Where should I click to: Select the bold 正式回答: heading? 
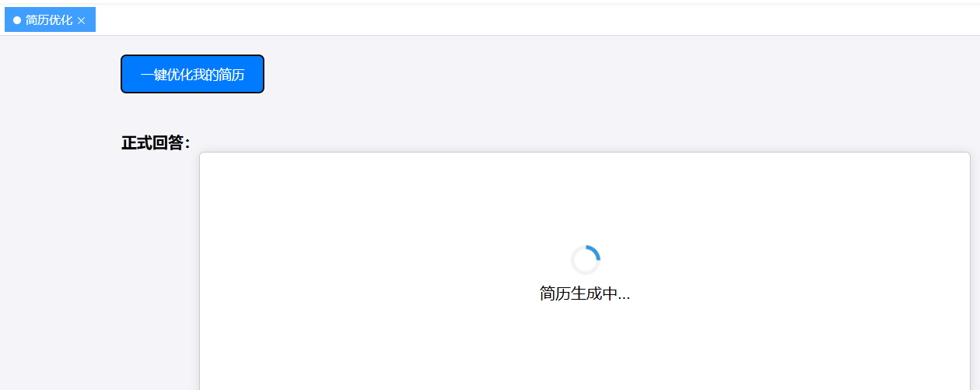pyautogui.click(x=156, y=143)
